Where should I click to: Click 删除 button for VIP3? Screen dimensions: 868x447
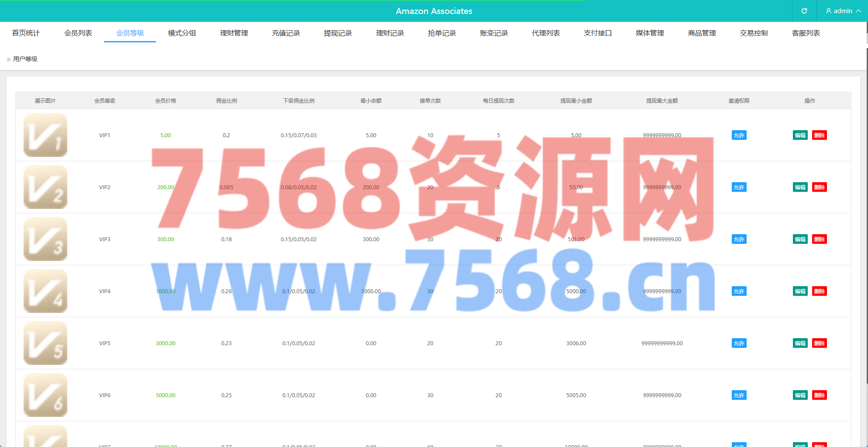pyautogui.click(x=819, y=239)
